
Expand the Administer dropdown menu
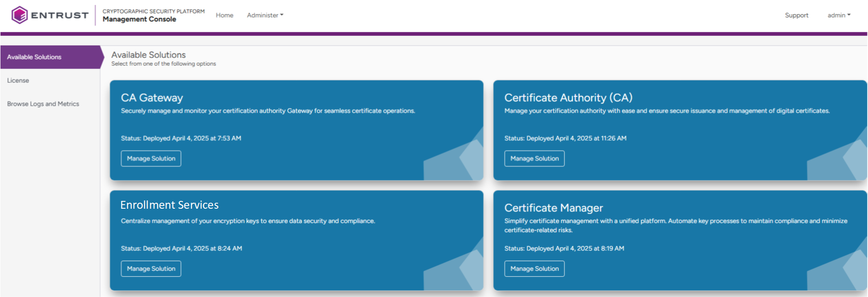tap(265, 15)
